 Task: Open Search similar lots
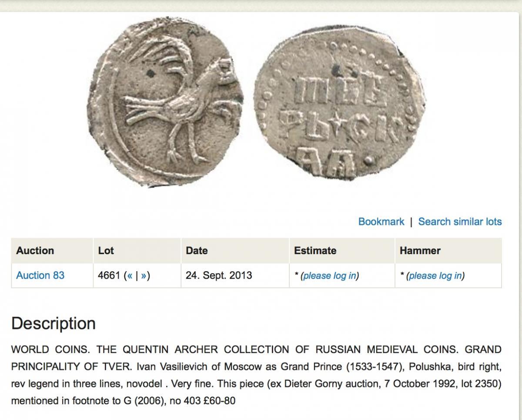(x=460, y=222)
